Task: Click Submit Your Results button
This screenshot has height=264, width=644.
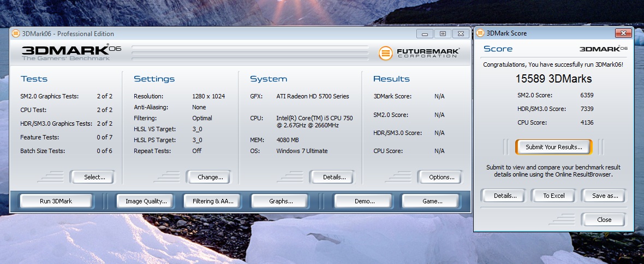Action: [553, 147]
